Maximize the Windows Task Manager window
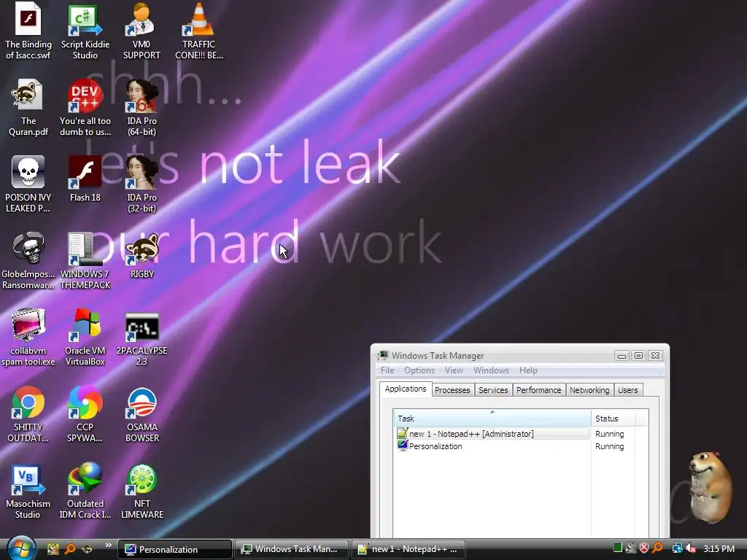747x560 pixels. [x=638, y=356]
